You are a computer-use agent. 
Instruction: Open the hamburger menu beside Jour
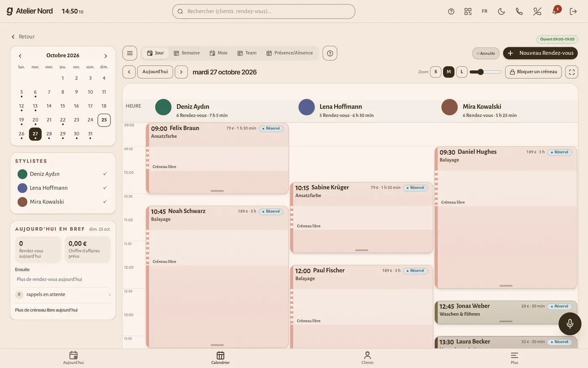[x=130, y=53]
